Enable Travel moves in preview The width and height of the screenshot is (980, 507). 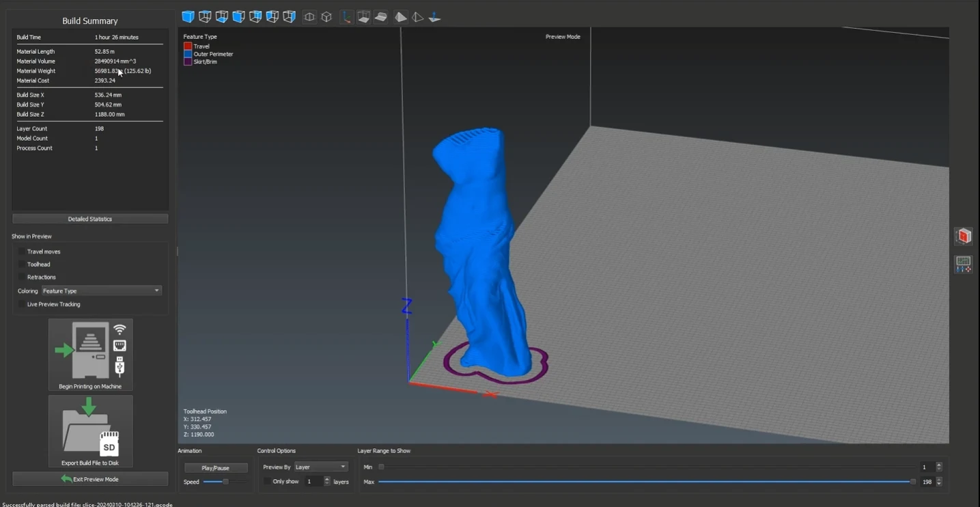22,251
